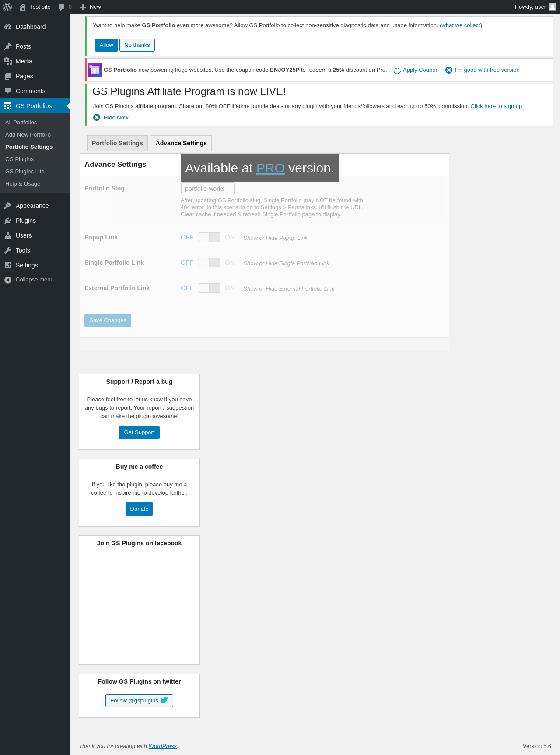Click the 'Advance Settings' panel heading

tap(115, 165)
